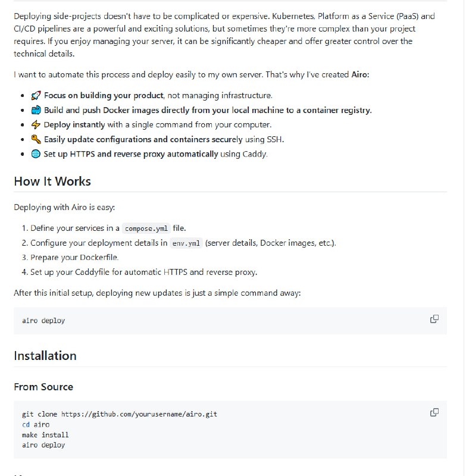
Task: Click the env.yml inline code
Action: (x=186, y=243)
